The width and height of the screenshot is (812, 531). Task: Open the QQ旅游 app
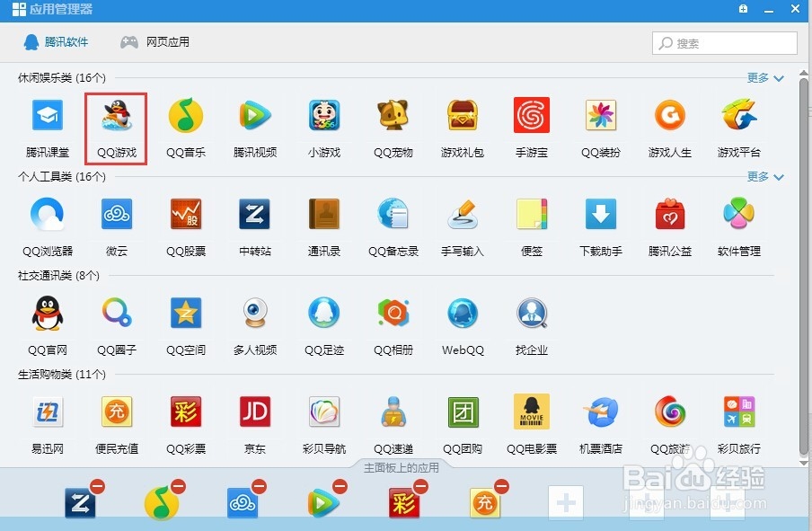tap(669, 412)
